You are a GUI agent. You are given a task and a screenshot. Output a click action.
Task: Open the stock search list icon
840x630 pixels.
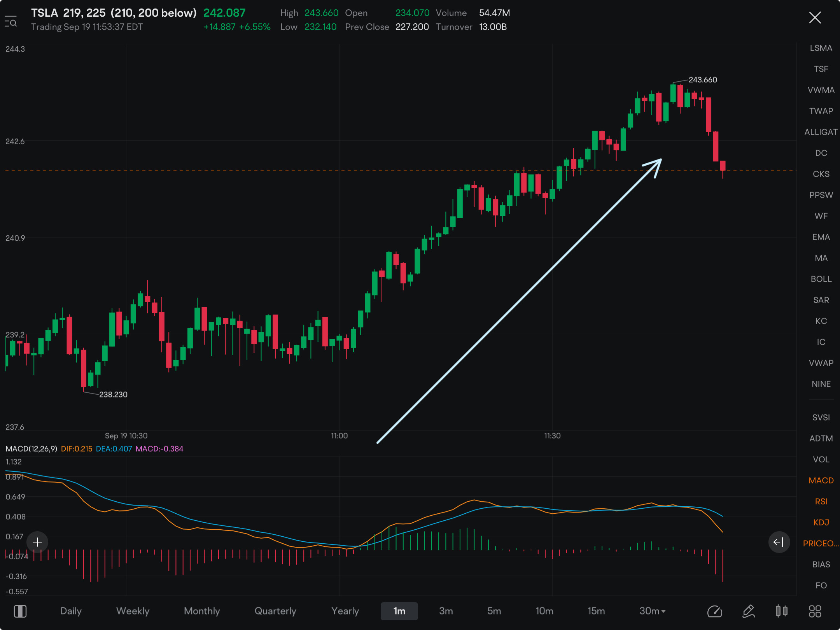point(10,22)
